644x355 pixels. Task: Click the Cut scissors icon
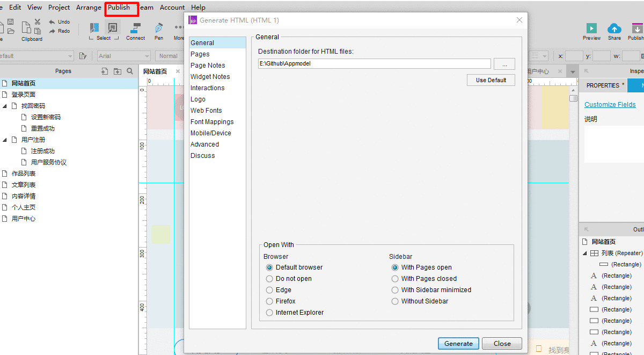[38, 22]
